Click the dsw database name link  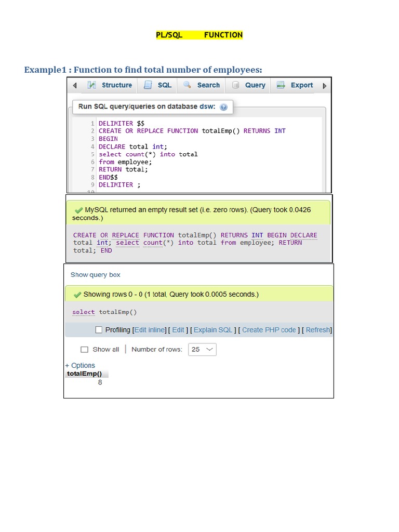pyautogui.click(x=207, y=107)
